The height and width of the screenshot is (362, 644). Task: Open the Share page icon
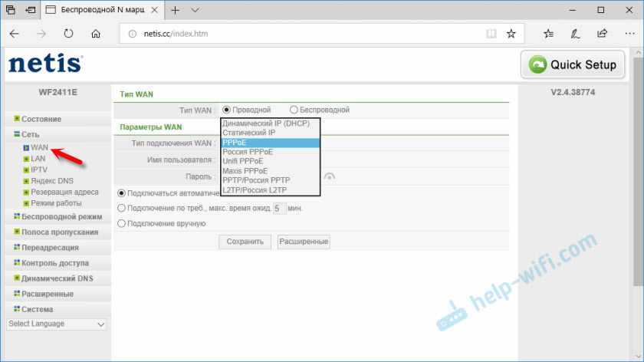coord(602,34)
